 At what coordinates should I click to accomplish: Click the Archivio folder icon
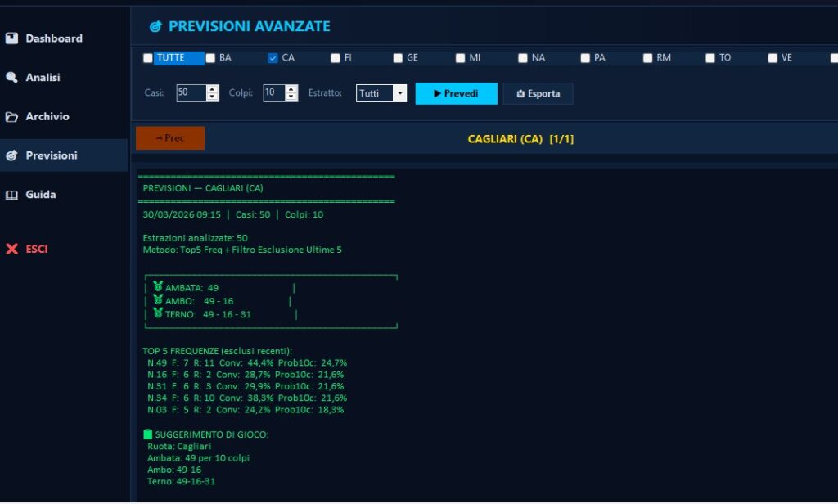point(11,117)
